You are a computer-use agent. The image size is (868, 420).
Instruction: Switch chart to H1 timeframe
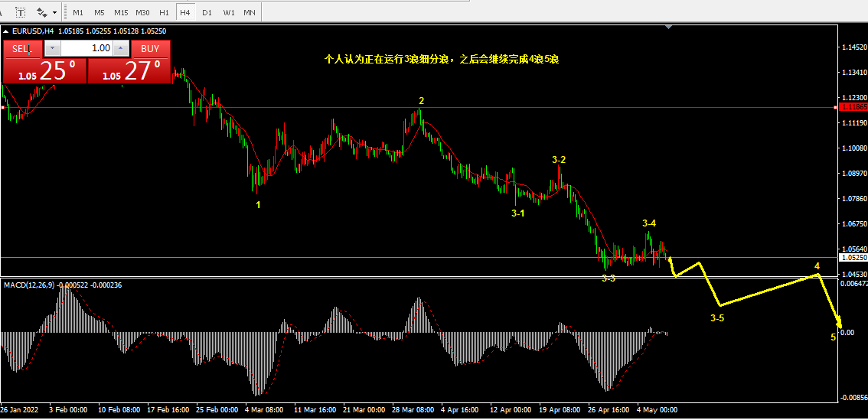[x=165, y=11]
